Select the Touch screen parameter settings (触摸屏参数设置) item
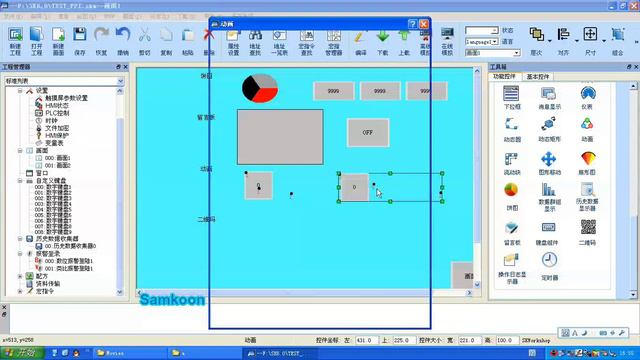640x360 pixels. 66,98
